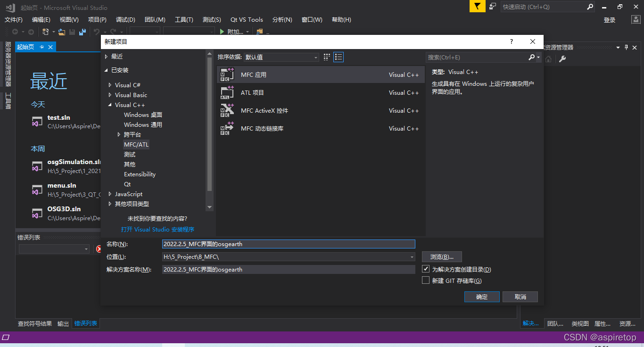Open the 文件(F) menu
This screenshot has height=347, width=644.
(14, 20)
